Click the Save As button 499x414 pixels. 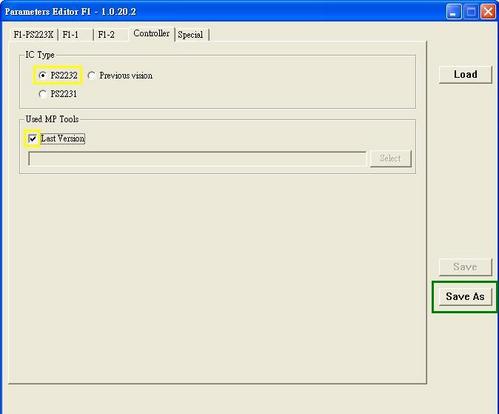point(465,296)
